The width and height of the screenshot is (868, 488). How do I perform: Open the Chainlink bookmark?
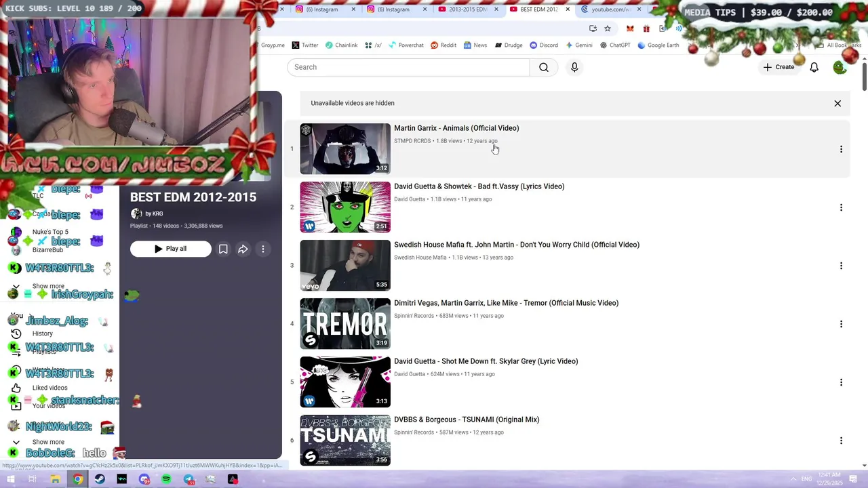(x=341, y=45)
